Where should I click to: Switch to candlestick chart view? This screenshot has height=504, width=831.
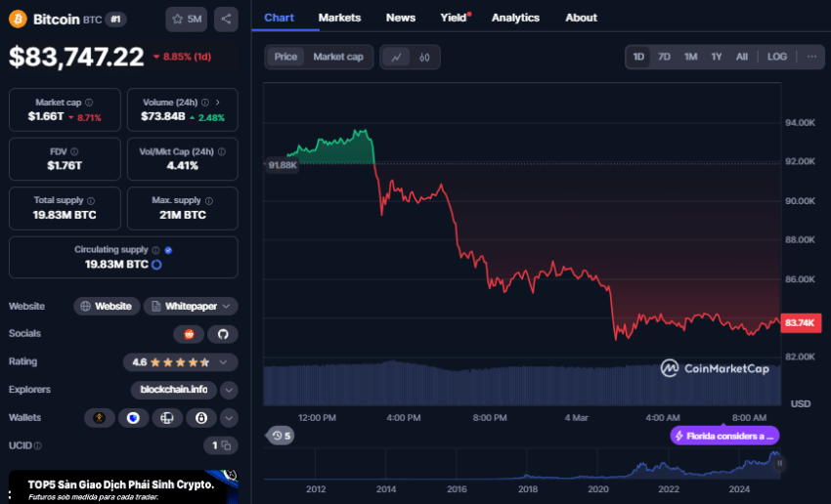coord(424,57)
